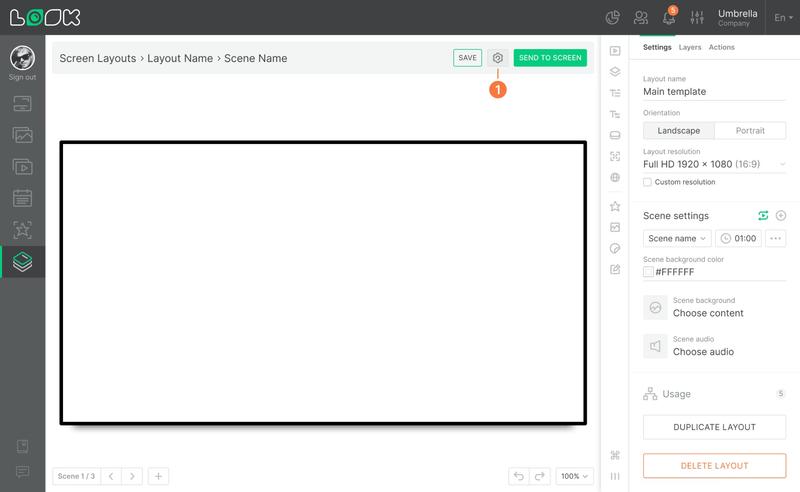Screen dimensions: 800x492
Task: Edit the Layout name field
Action: [714, 92]
